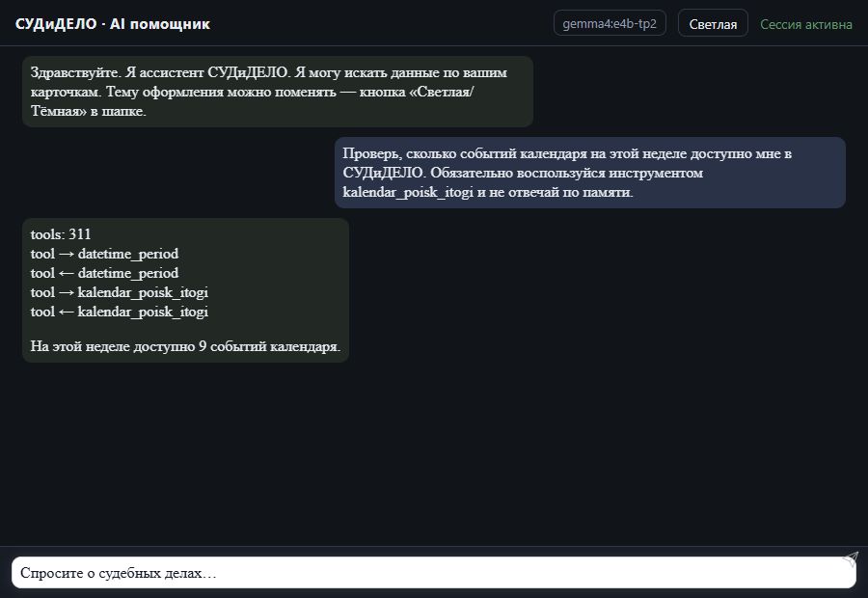Click the send message paper-plane icon
Screen dimensions: 868x598
[x=851, y=559]
